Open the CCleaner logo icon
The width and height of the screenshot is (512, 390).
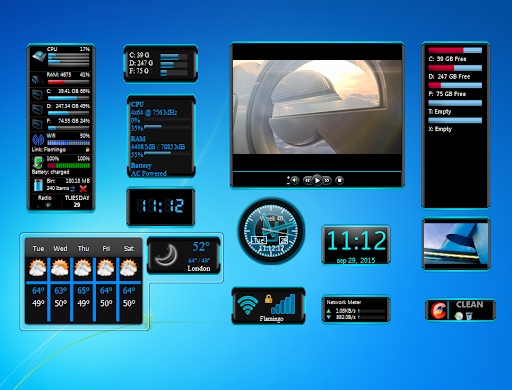[438, 310]
